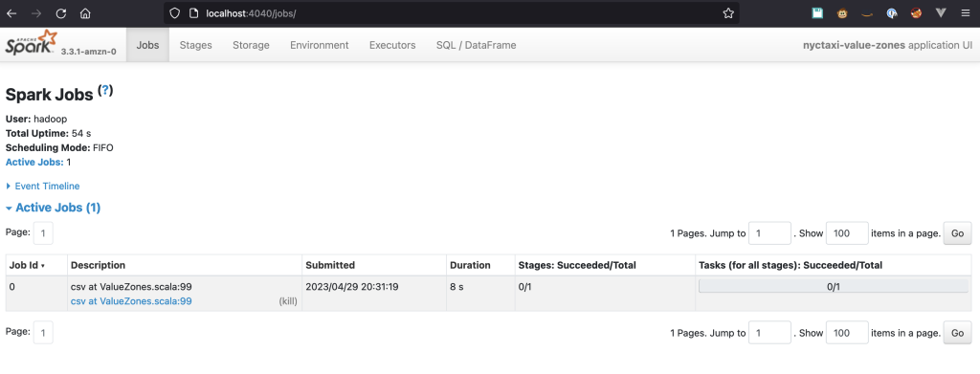Open the browser home page icon
The image size is (980, 374).
point(85,13)
